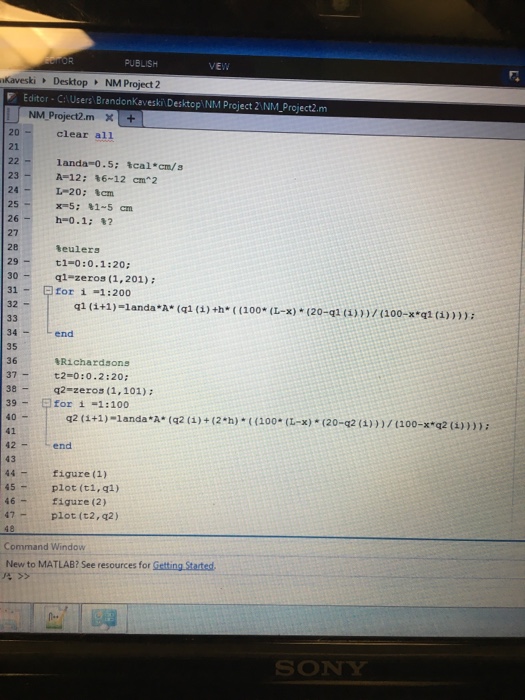Click the %Richardsons comment
Screen dimensions: 525x700
click(x=92, y=362)
